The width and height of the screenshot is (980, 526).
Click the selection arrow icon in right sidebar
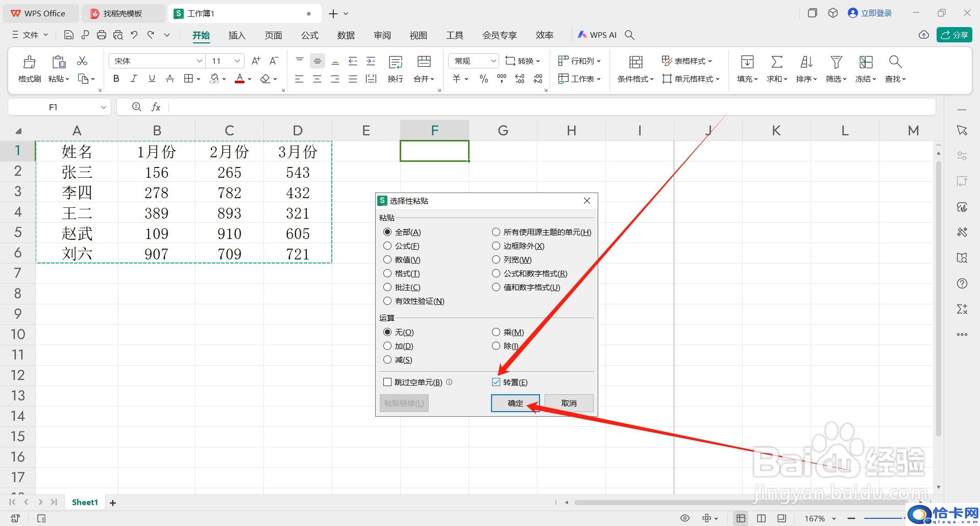962,130
